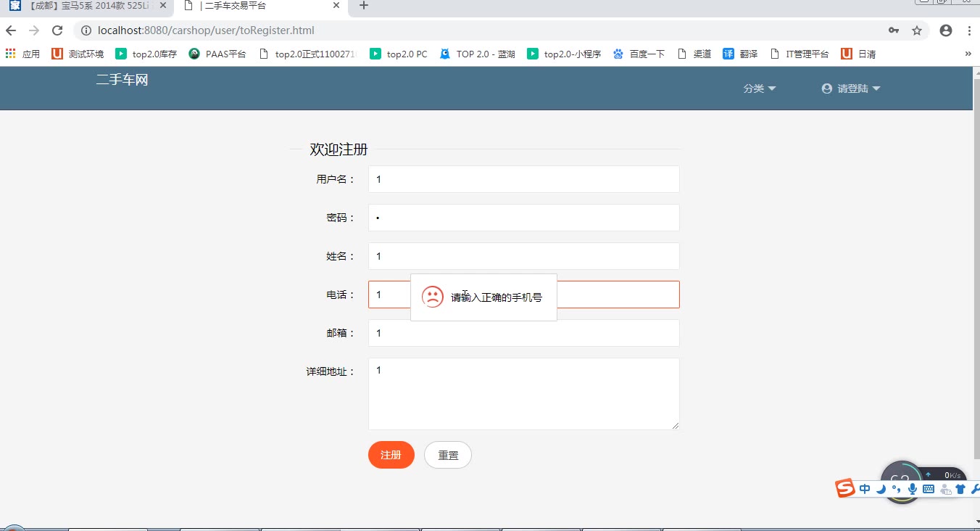Submit the form with the 注册 button
The width and height of the screenshot is (980, 531).
point(391,455)
